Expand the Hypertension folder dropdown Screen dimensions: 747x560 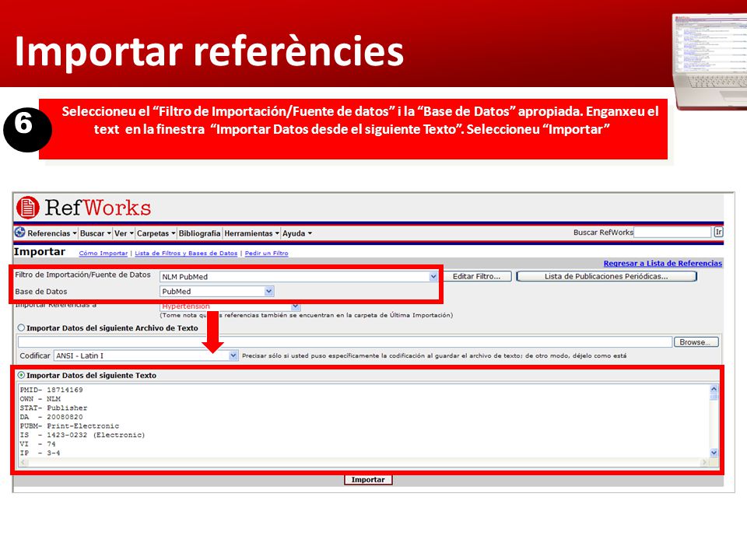[x=296, y=306]
